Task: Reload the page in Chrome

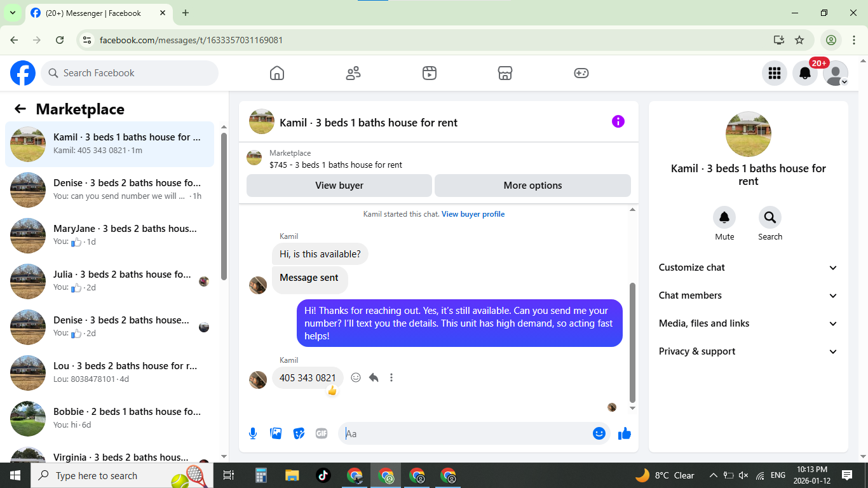Action: (60, 40)
